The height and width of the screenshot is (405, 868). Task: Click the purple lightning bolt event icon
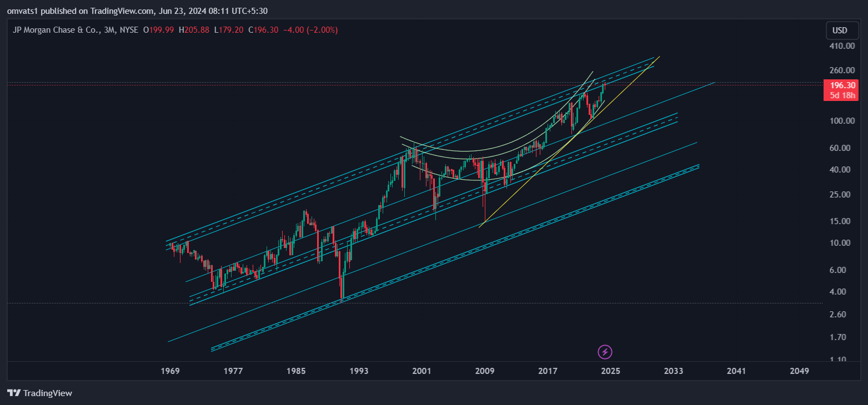coord(606,352)
